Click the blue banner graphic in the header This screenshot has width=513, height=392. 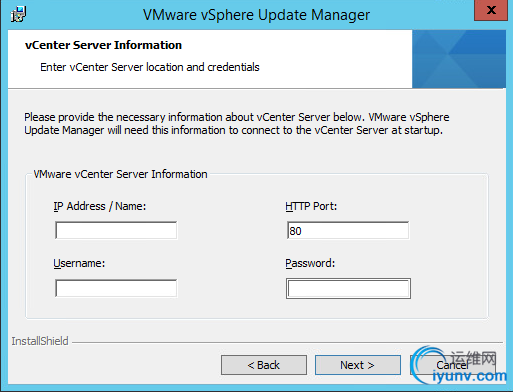pos(459,59)
